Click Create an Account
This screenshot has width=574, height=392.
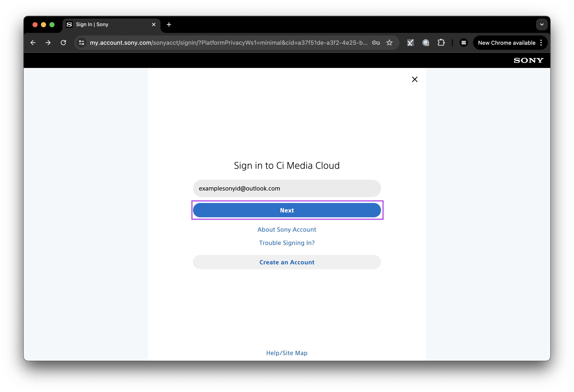(287, 262)
